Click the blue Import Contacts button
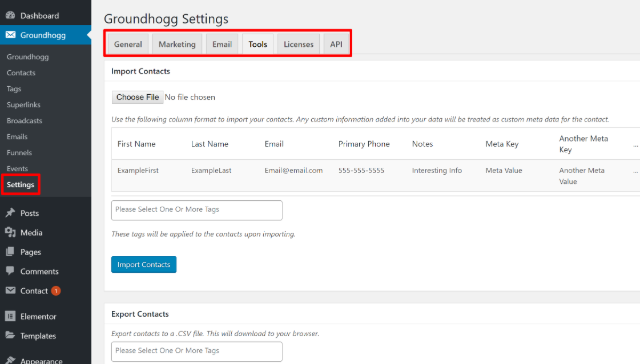The width and height of the screenshot is (640, 364). point(144,264)
